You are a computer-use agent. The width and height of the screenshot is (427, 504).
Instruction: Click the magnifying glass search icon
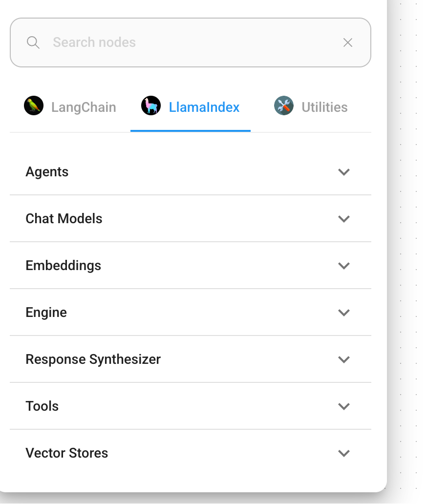pos(33,42)
